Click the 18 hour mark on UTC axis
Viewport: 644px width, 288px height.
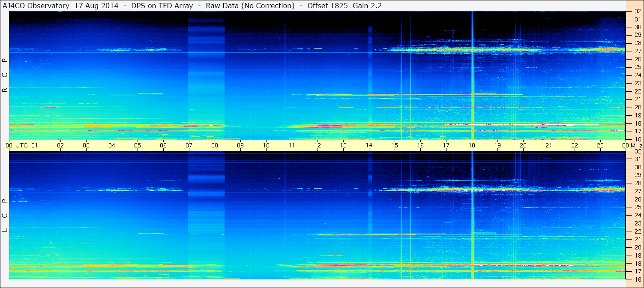(472, 145)
